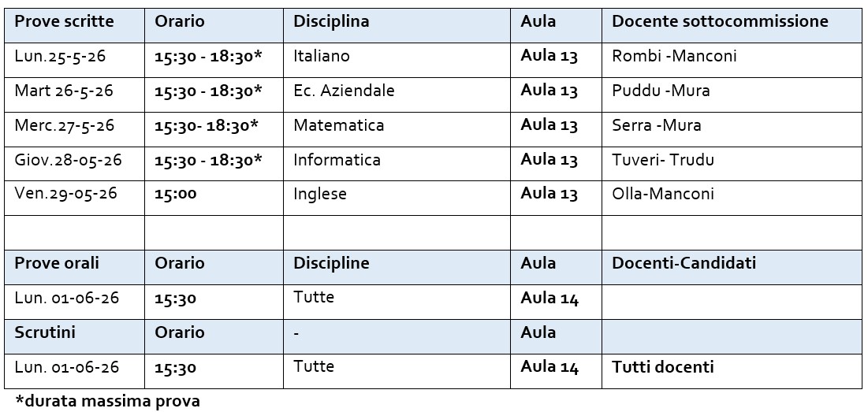Click the Prove scritte header cell
The height and width of the screenshot is (412, 868).
pos(74,26)
